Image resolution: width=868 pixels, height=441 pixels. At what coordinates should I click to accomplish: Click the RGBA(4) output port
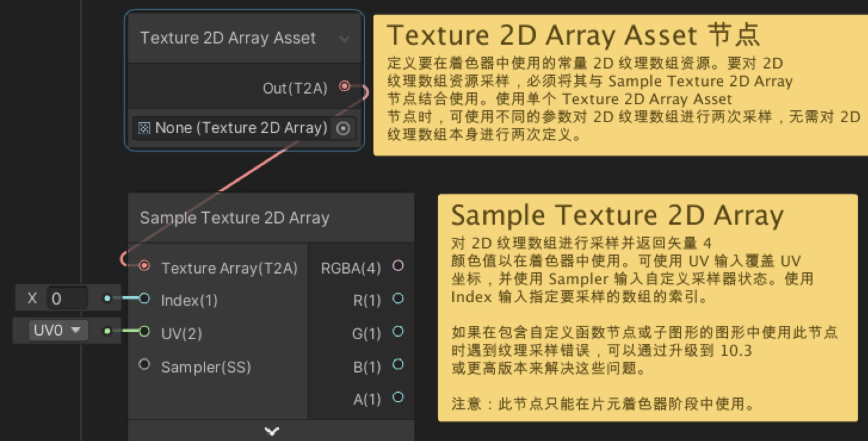(x=398, y=267)
